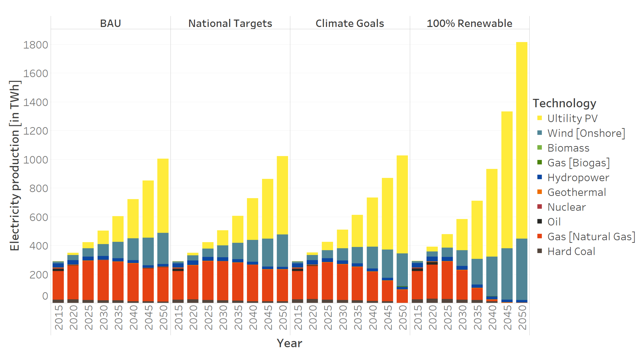Click the BAU 2050 natural gas bar segment
Viewport: 644px width, 356px height.
(163, 284)
